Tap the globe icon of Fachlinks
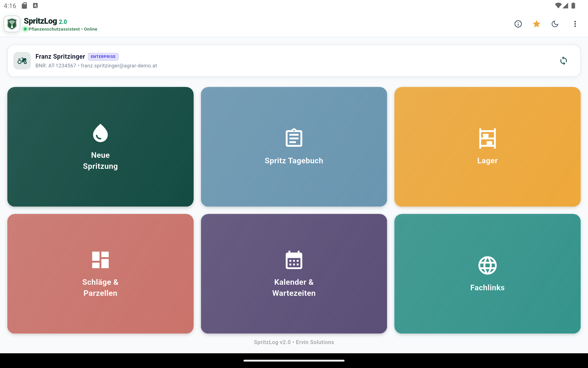The image size is (588, 368). point(487,265)
